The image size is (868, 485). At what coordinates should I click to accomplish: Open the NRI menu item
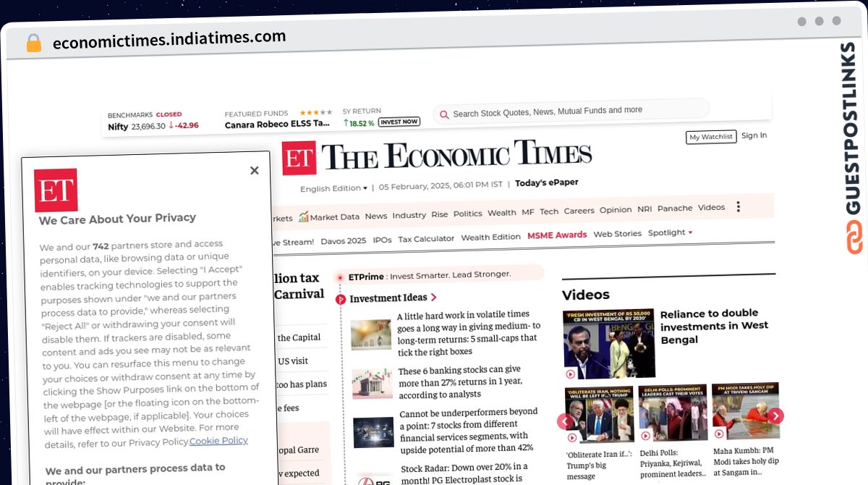pyautogui.click(x=644, y=209)
